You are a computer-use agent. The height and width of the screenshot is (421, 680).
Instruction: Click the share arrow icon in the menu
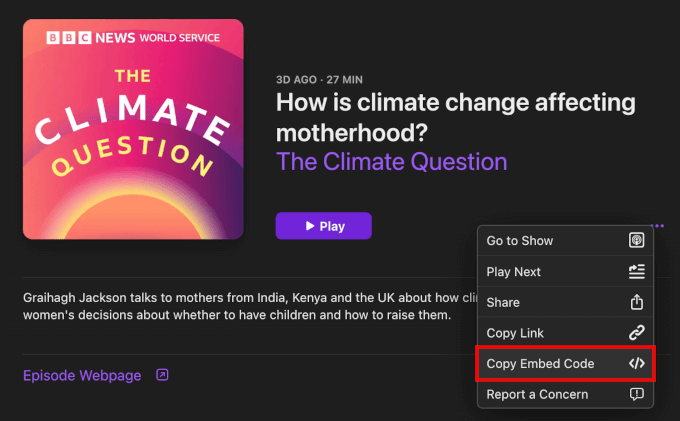636,302
